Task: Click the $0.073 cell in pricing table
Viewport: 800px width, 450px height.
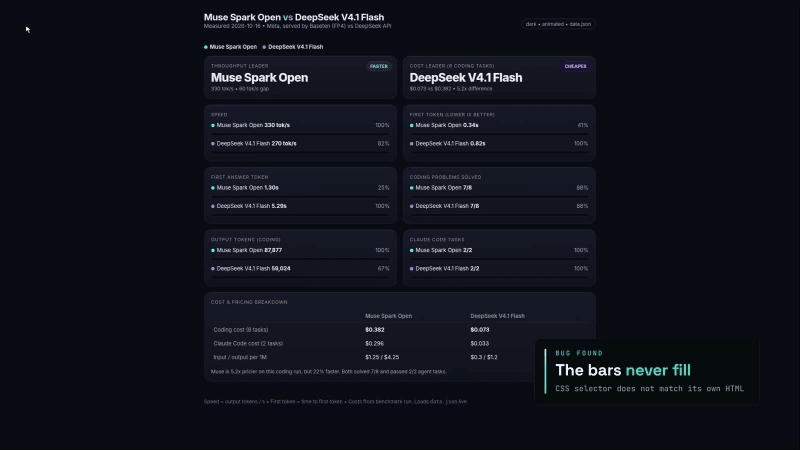Action: pos(480,330)
